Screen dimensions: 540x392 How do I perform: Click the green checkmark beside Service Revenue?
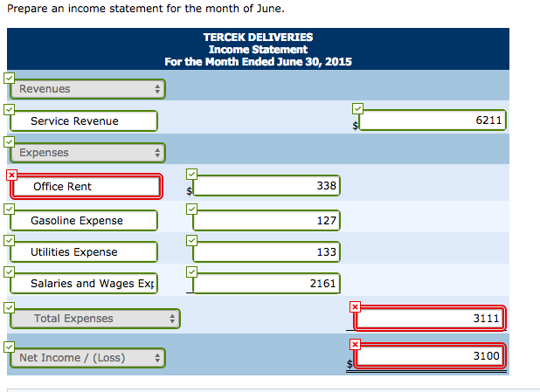10,110
